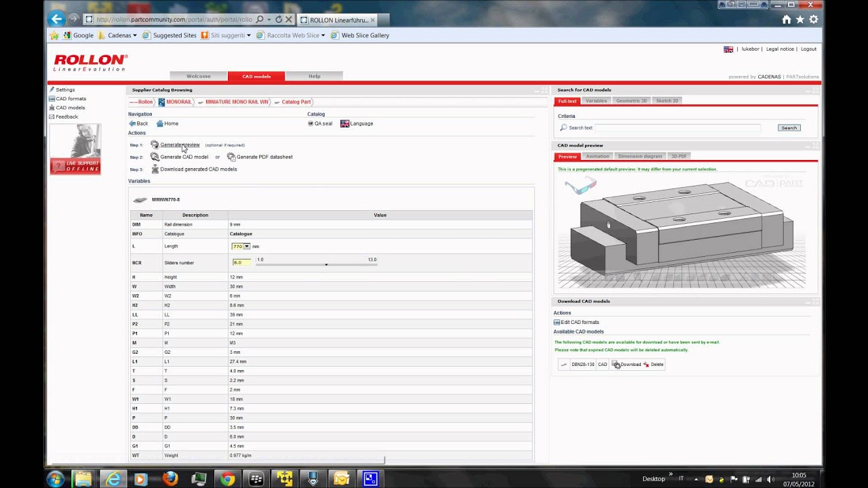
Task: Select the Dimension diagram tab
Action: 640,157
